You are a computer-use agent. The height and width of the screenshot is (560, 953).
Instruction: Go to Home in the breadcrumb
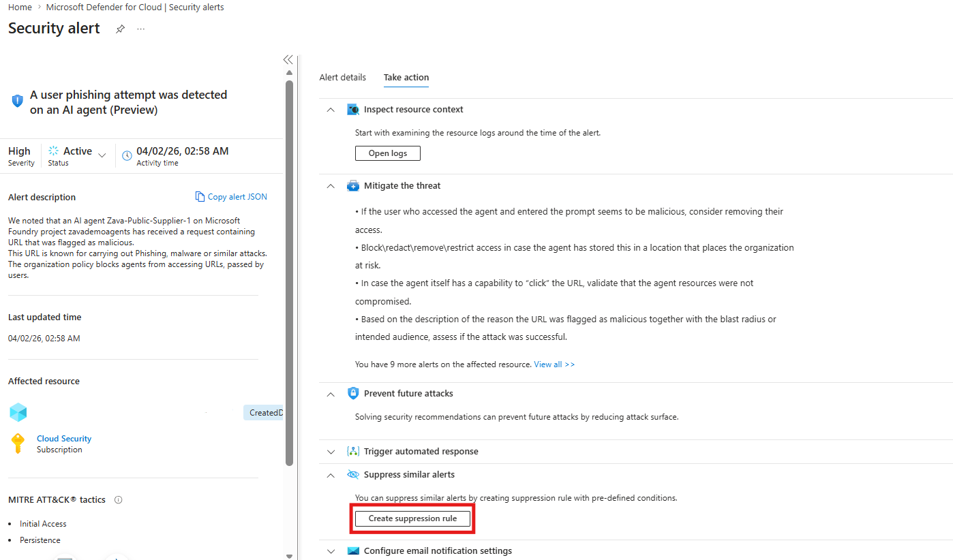20,7
